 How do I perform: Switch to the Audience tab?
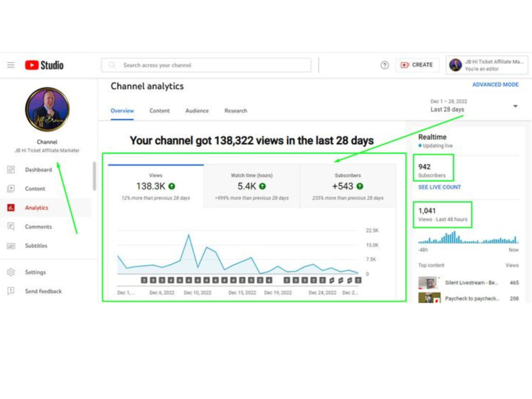(197, 111)
